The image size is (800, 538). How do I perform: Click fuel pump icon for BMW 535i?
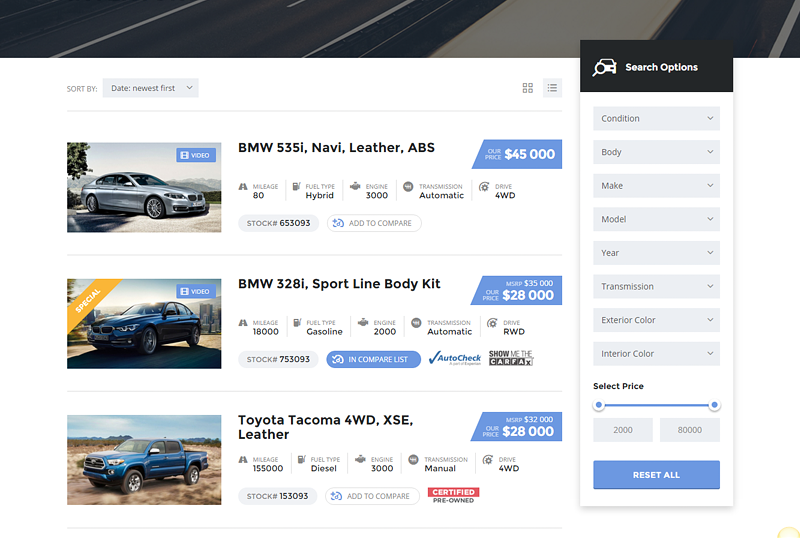pyautogui.click(x=296, y=186)
